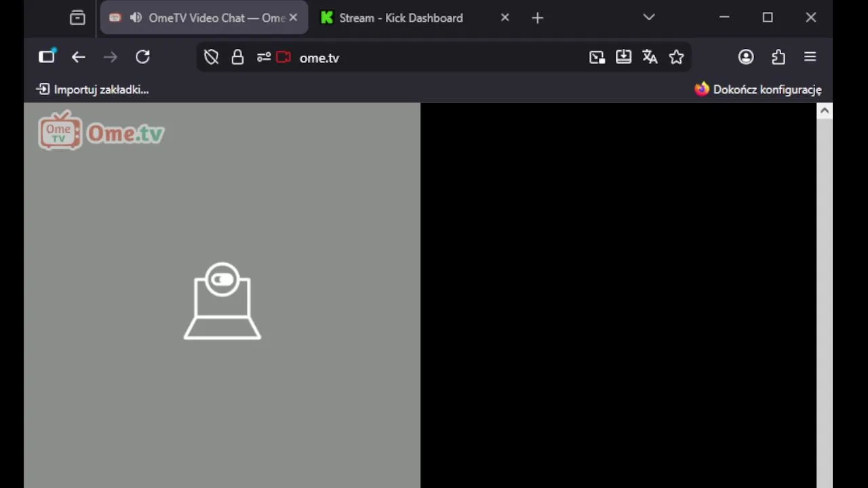Go back one page
Image resolution: width=868 pixels, height=488 pixels.
point(79,58)
